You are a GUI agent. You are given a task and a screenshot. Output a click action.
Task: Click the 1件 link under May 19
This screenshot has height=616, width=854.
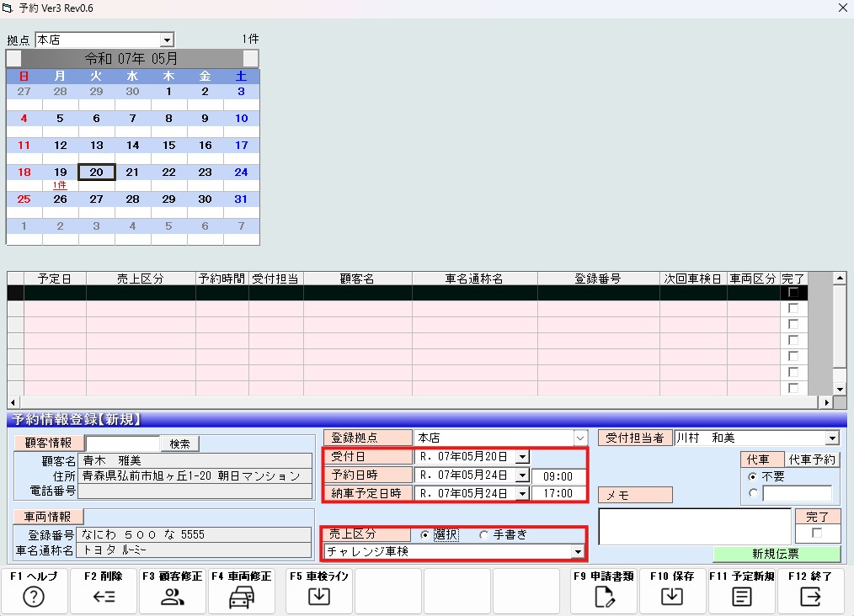(x=60, y=185)
